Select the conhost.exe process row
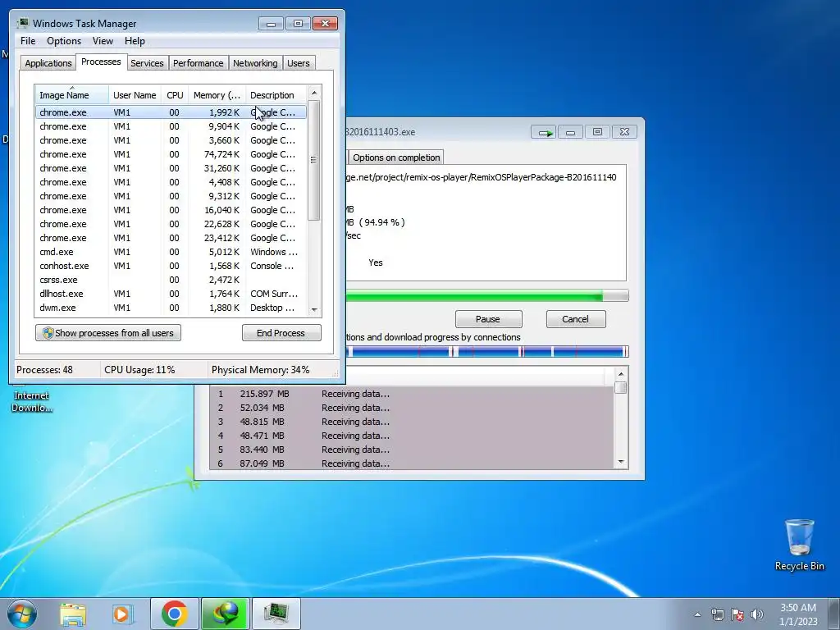The image size is (840, 630). pos(171,266)
